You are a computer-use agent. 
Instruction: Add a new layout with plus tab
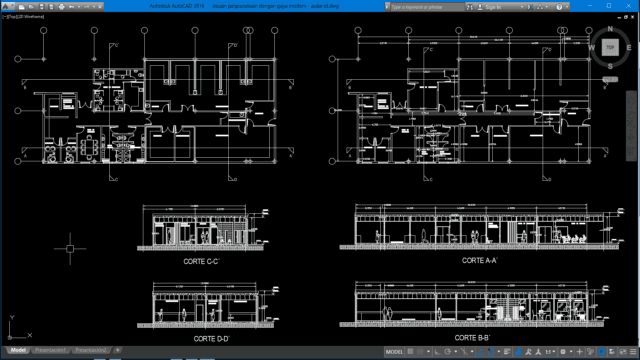click(x=118, y=350)
